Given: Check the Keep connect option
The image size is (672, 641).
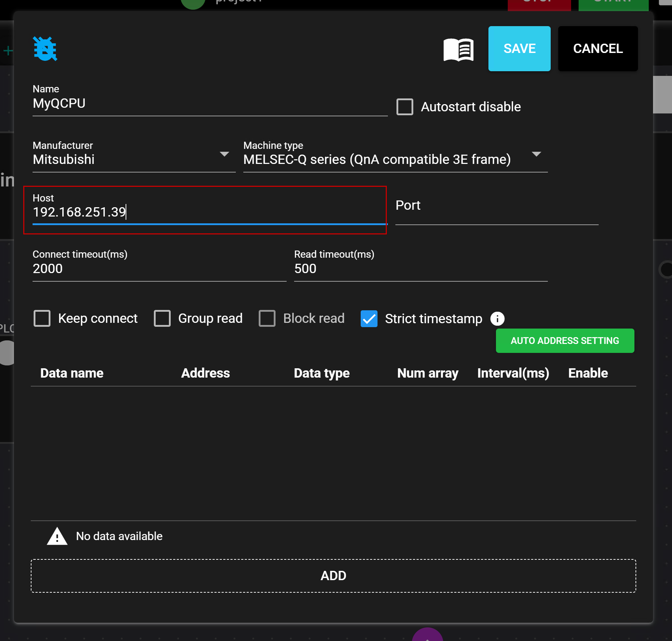Looking at the screenshot, I should click(42, 318).
